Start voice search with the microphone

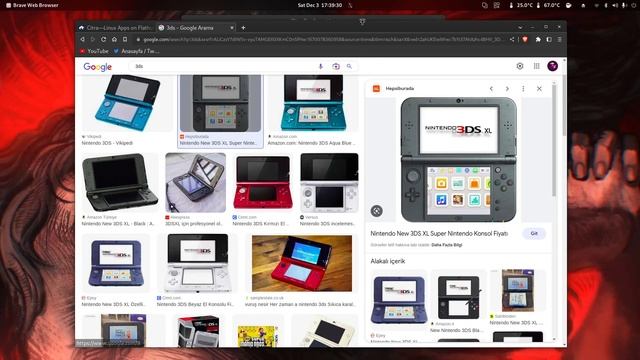click(x=320, y=66)
